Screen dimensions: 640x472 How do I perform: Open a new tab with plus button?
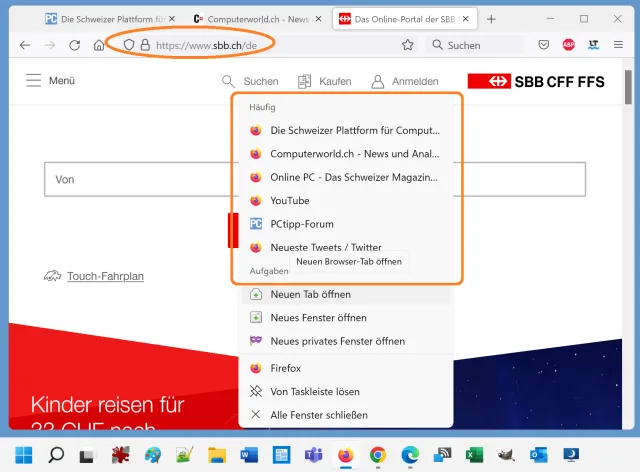(x=491, y=19)
